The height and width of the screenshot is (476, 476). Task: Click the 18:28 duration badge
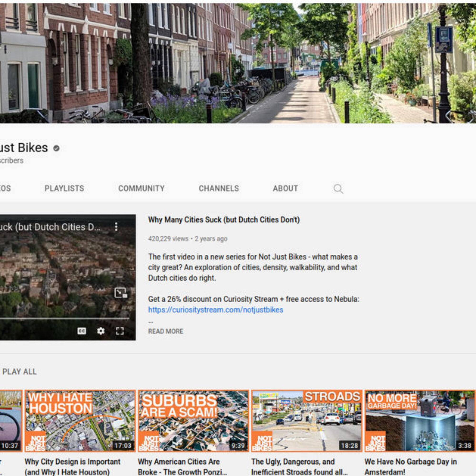(349, 446)
